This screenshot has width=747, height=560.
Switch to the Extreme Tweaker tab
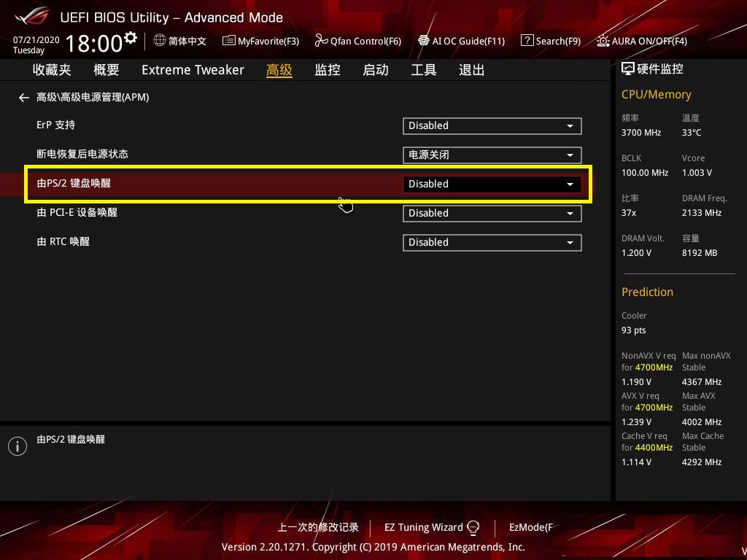193,69
